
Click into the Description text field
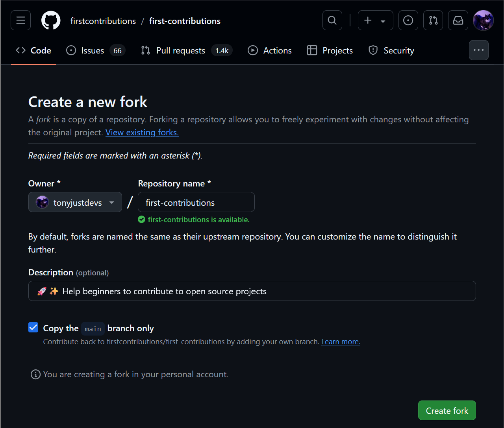click(252, 291)
